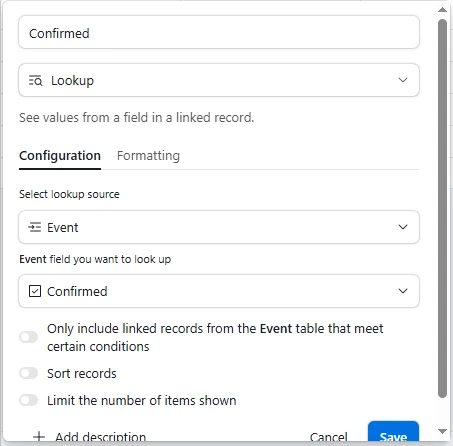The image size is (453, 446).
Task: Click chevron on the Lookup type selector
Action: coord(403,80)
